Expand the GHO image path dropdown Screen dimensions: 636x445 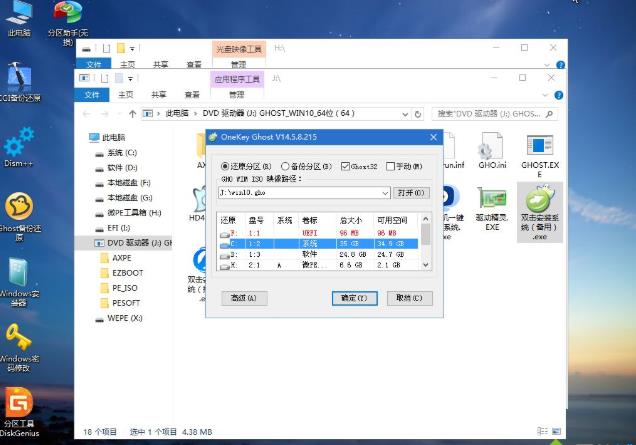pyautogui.click(x=385, y=192)
